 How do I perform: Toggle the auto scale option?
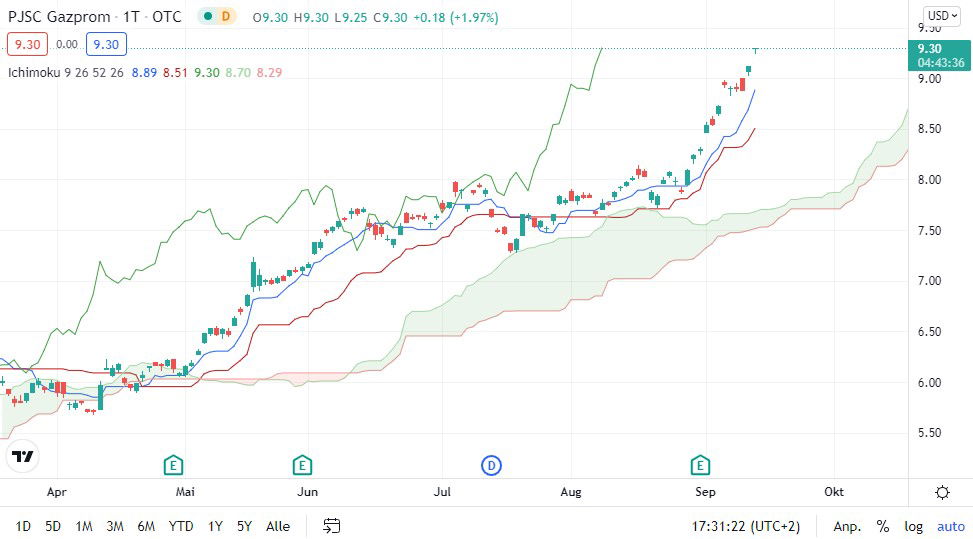[950, 526]
